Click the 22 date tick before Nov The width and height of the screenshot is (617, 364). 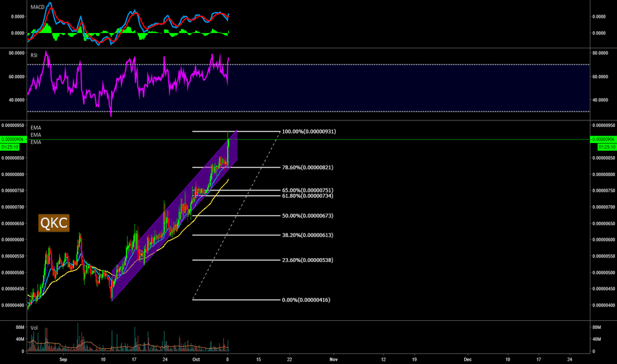(289, 359)
